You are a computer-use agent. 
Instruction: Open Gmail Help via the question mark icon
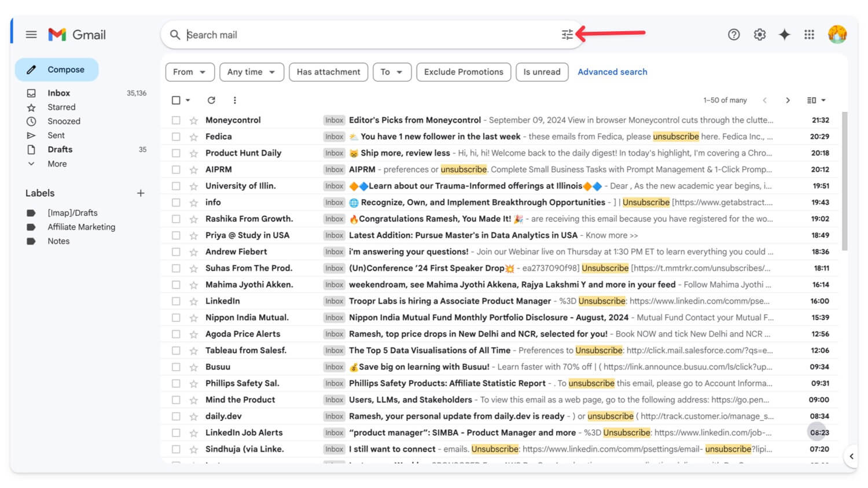coord(733,34)
